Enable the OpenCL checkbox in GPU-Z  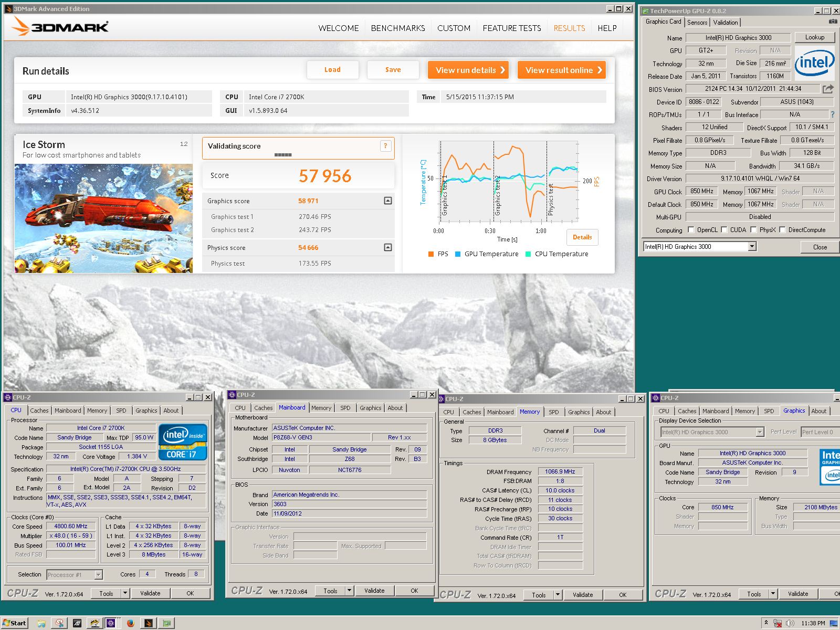(x=691, y=229)
